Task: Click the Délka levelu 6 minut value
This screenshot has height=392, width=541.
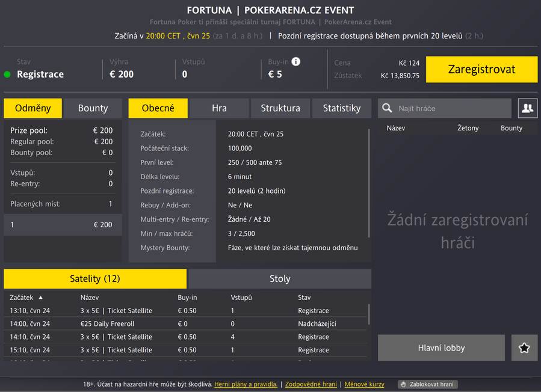Action: pos(240,177)
